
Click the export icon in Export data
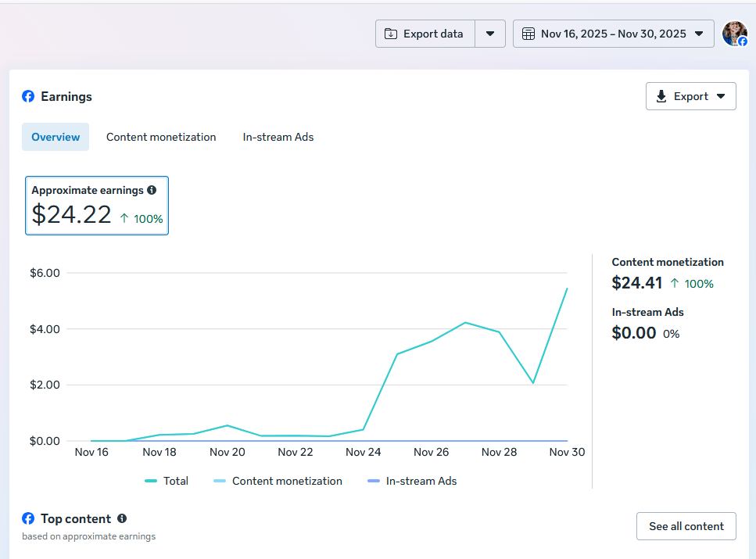391,34
